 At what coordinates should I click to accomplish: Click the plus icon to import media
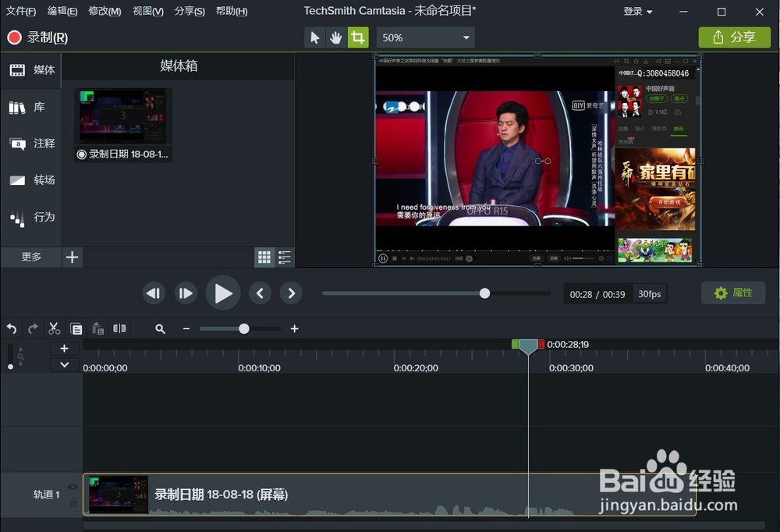point(72,257)
